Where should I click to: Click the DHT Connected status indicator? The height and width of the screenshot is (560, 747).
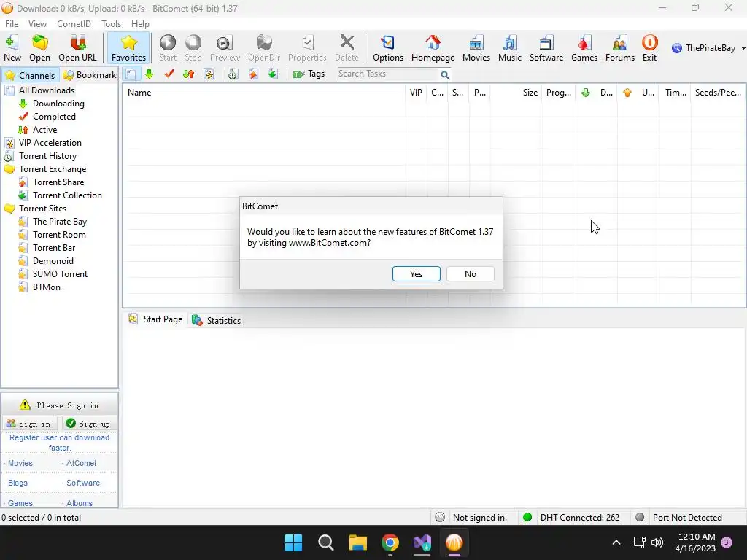[573, 518]
